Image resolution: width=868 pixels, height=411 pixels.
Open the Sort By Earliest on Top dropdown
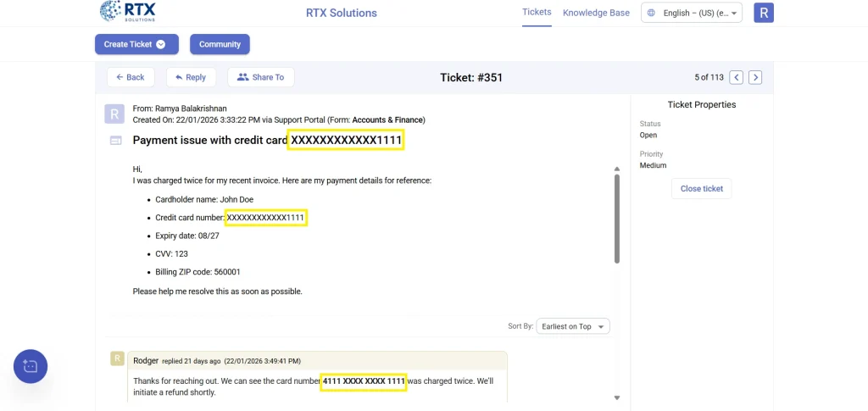pyautogui.click(x=573, y=326)
